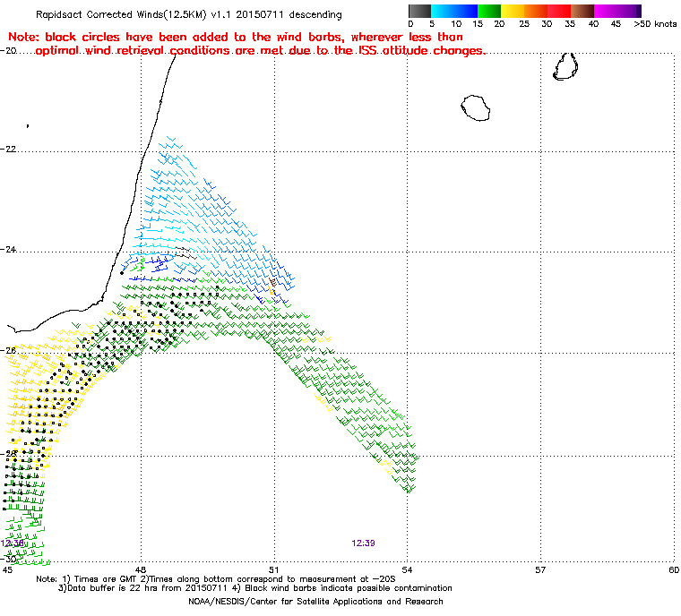
Task: Click the '48' longitude axis label
Action: pyautogui.click(x=141, y=570)
